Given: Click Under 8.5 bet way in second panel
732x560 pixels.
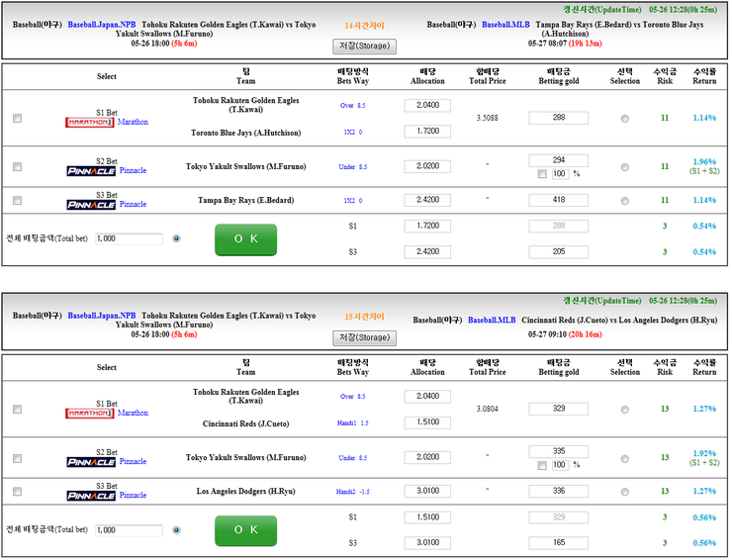Looking at the screenshot, I should pos(353,458).
